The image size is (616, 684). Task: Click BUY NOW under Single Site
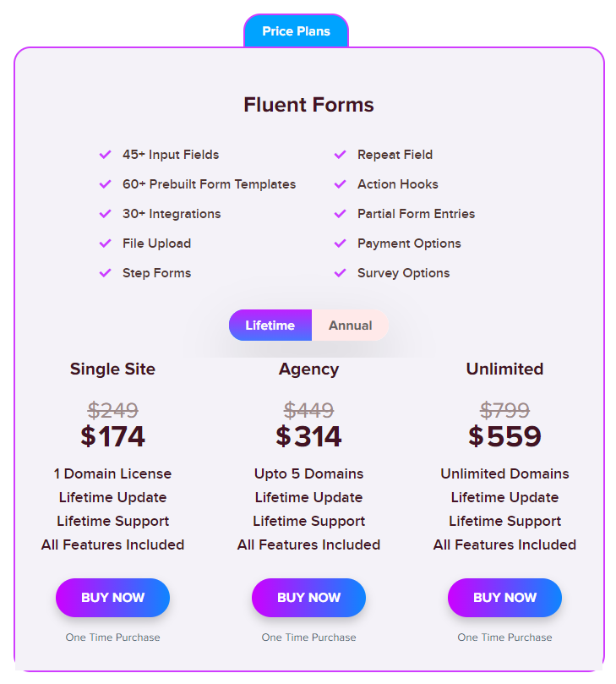click(x=112, y=598)
